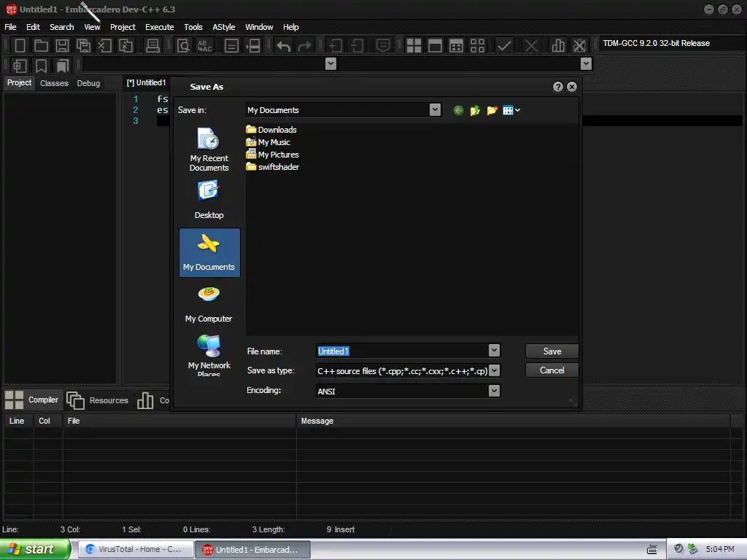Open the AStyle menu

coord(224,27)
